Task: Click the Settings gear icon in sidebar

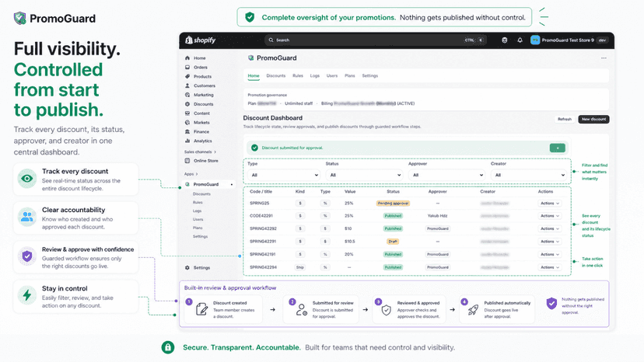Action: coord(187,267)
